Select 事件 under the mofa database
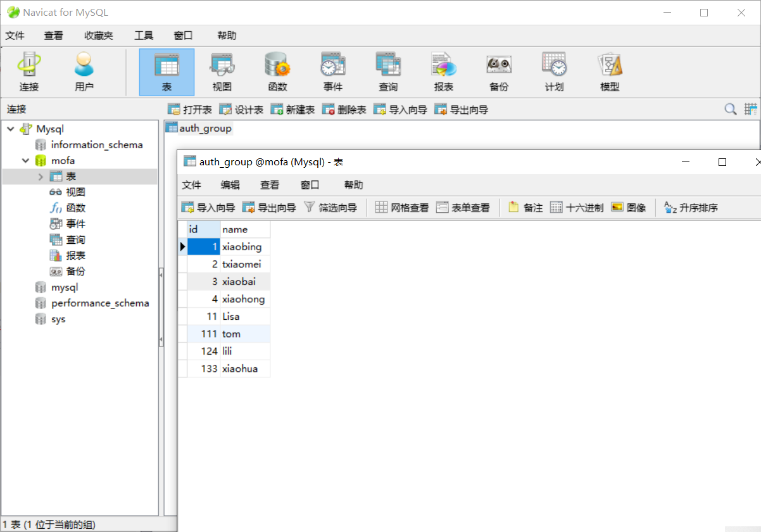761x532 pixels. click(x=75, y=224)
